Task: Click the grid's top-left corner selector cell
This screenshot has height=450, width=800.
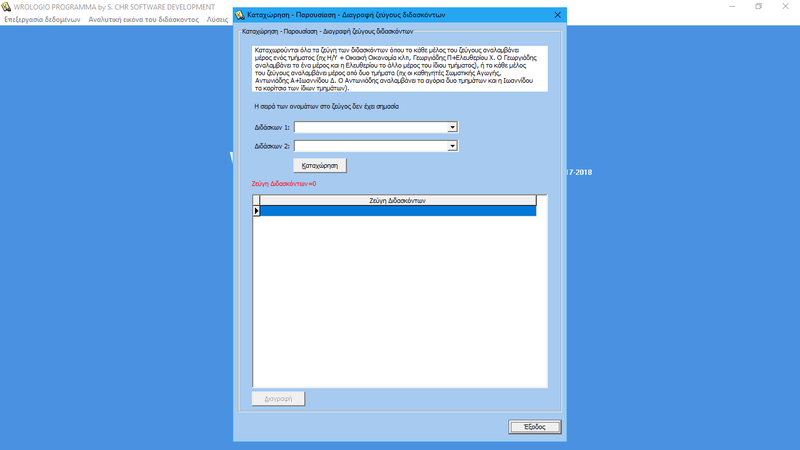Action: tap(256, 201)
